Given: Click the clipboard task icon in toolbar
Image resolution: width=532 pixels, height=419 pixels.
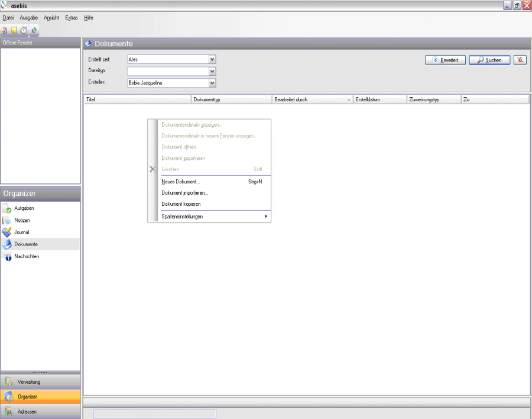Looking at the screenshot, I should point(5,30).
